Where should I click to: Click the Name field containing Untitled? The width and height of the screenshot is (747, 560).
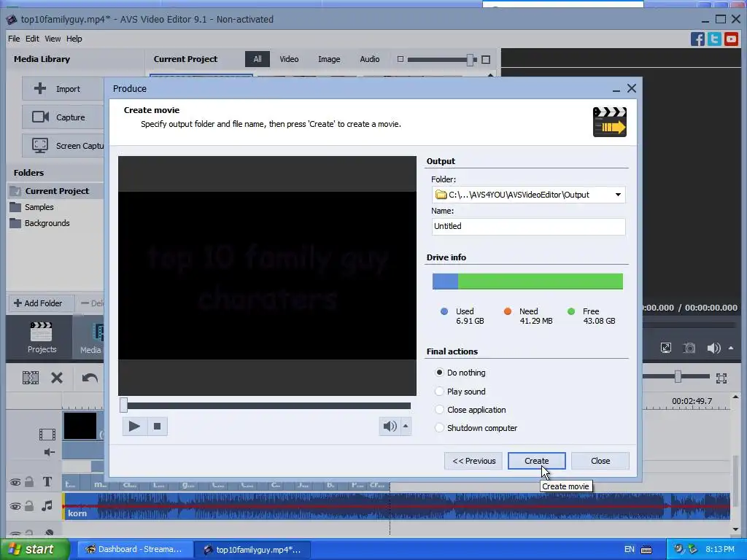(528, 226)
